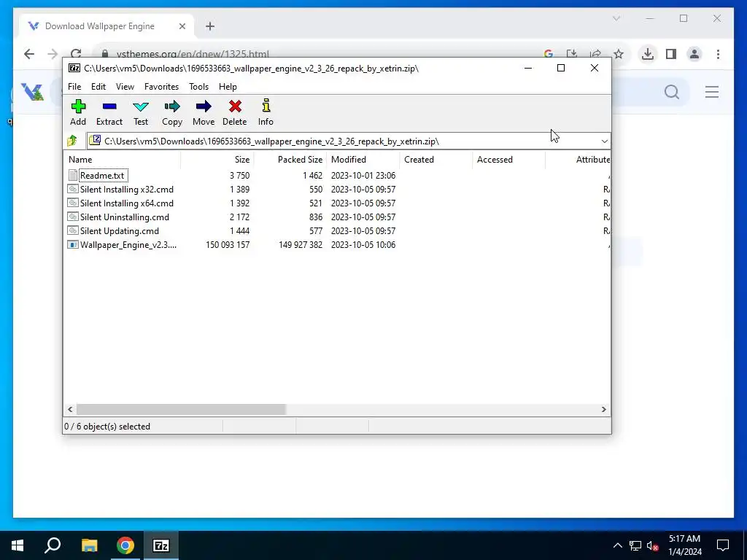Viewport: 747px width, 560px height.
Task: Open the Tools menu
Action: click(198, 87)
